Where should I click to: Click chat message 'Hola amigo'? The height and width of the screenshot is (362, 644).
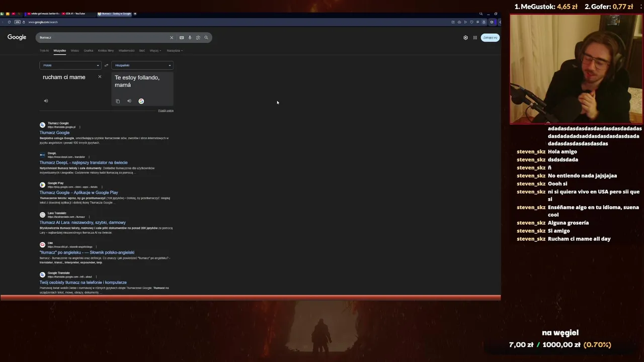pyautogui.click(x=562, y=152)
